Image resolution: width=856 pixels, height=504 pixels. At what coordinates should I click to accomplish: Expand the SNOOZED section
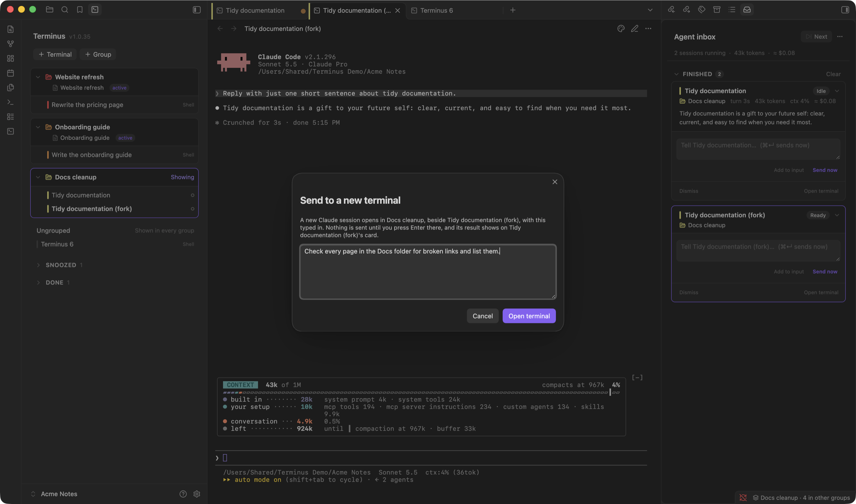pyautogui.click(x=38, y=265)
